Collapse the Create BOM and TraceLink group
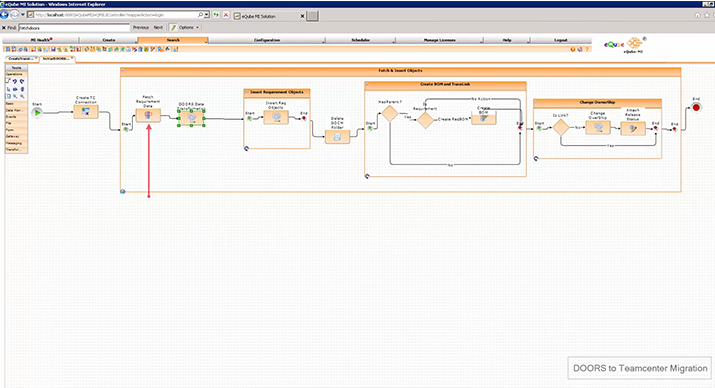Viewport: 715px width, 388px height. click(x=368, y=84)
